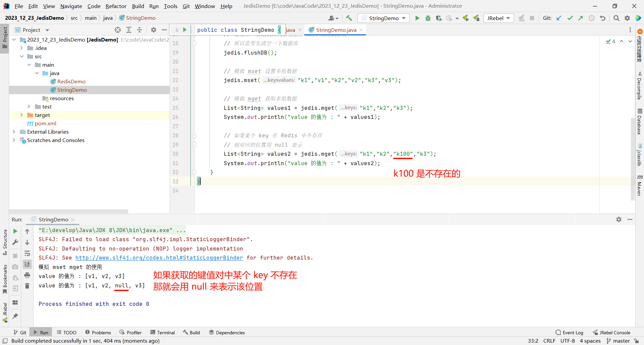The width and height of the screenshot is (644, 345).
Task: Click master branch in status bar
Action: click(x=619, y=341)
